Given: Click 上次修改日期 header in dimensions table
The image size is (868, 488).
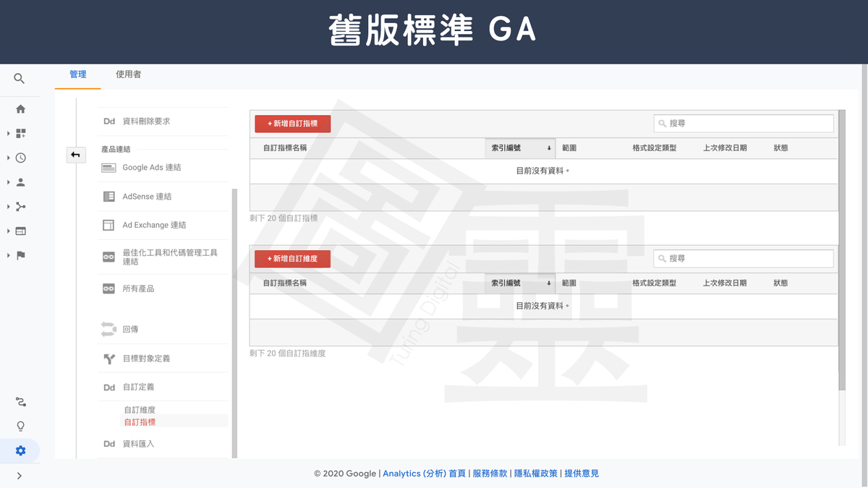Looking at the screenshot, I should [x=725, y=283].
